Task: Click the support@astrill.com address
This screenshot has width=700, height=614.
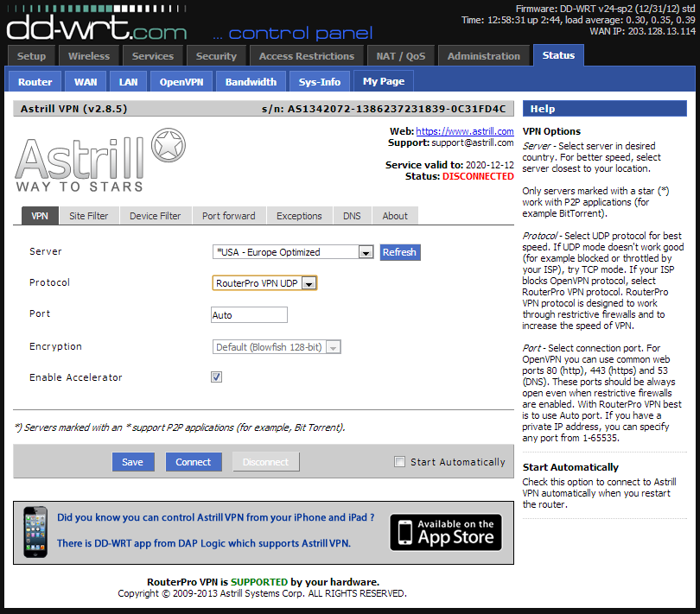Action: tap(473, 142)
